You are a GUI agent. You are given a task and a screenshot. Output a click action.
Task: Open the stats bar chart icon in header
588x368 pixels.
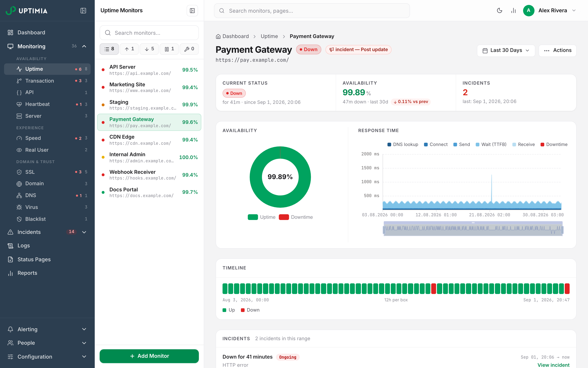pyautogui.click(x=513, y=10)
